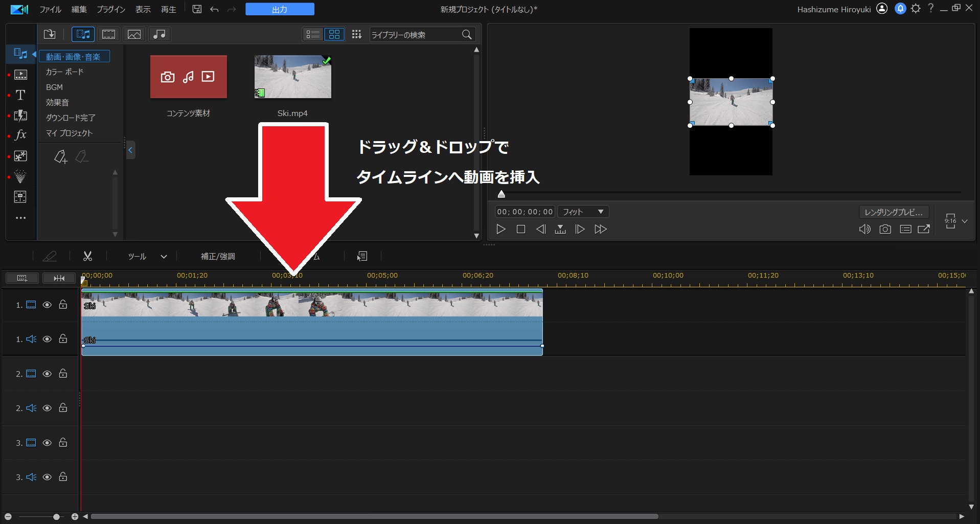Screen dimensions: 980x524
Task: Click the レンダリングプレビュー button
Action: (893, 212)
